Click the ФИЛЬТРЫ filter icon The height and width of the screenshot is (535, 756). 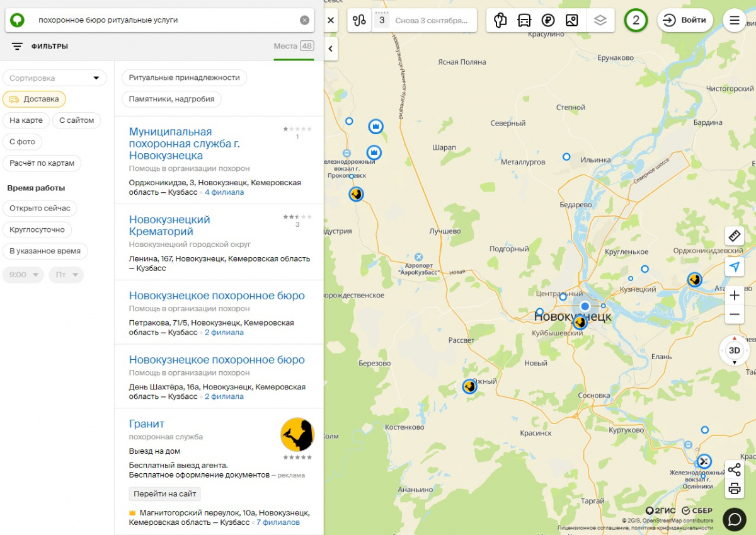tap(17, 47)
